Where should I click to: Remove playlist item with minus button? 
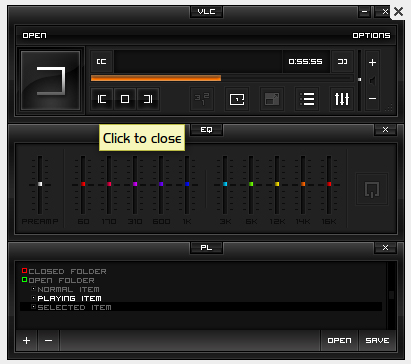(x=49, y=340)
